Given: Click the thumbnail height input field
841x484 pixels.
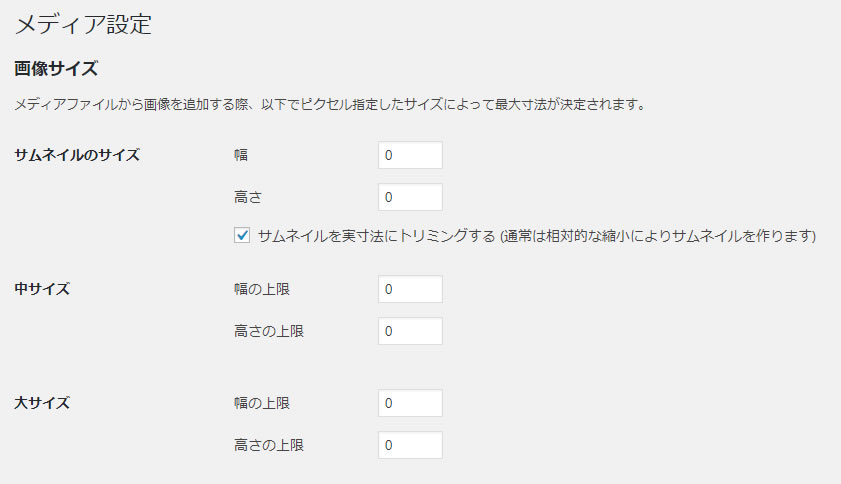Looking at the screenshot, I should tap(410, 197).
